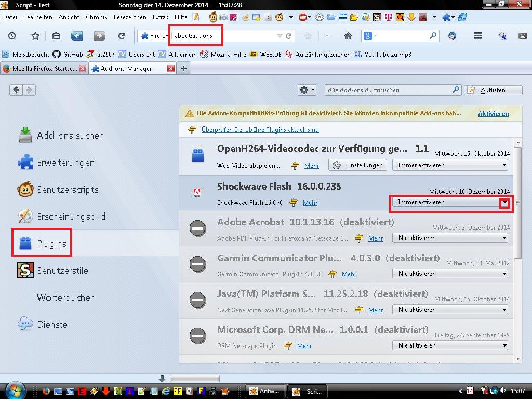Viewport: 532px width, 399px height.
Task: Click the blue sync arrows toolbar icon
Action: coord(462,17)
